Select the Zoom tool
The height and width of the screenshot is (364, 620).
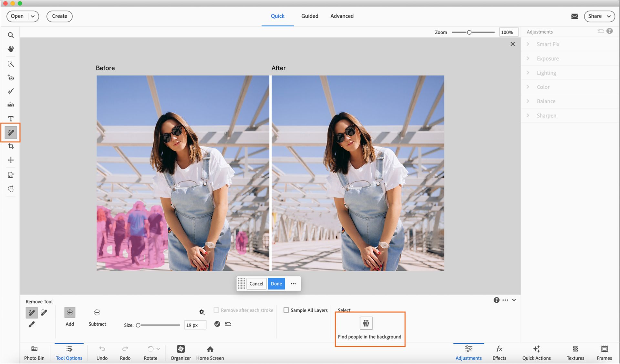point(11,35)
